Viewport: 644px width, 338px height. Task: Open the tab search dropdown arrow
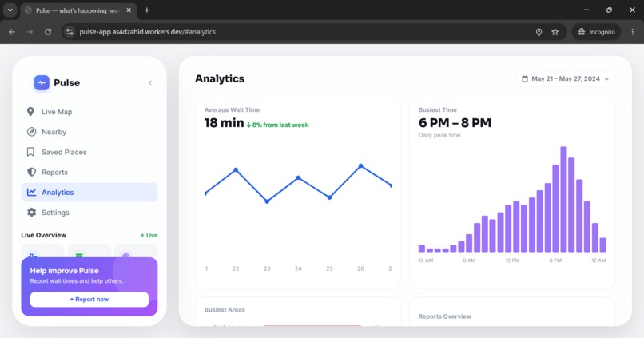pos(10,10)
